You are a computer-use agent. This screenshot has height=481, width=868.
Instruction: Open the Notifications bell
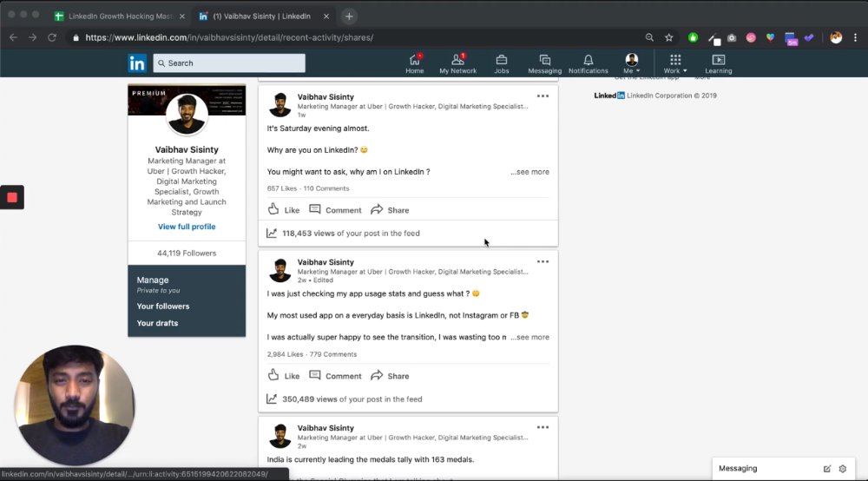click(x=588, y=63)
